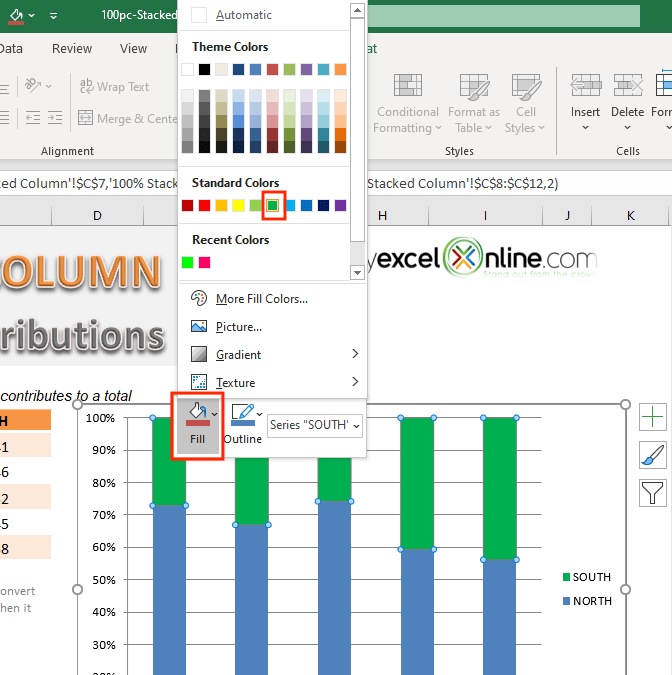This screenshot has height=675, width=672.
Task: Open Format as Table menu
Action: [474, 103]
